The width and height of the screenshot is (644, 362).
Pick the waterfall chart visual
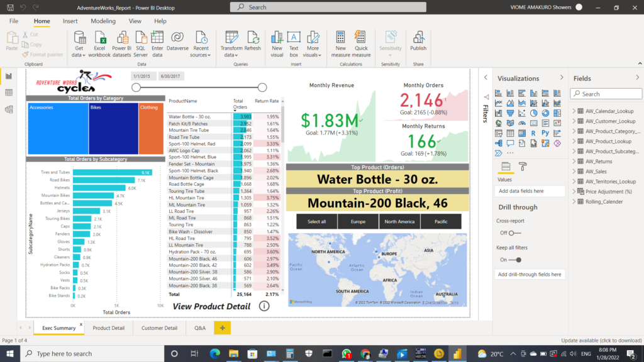pos(498,113)
